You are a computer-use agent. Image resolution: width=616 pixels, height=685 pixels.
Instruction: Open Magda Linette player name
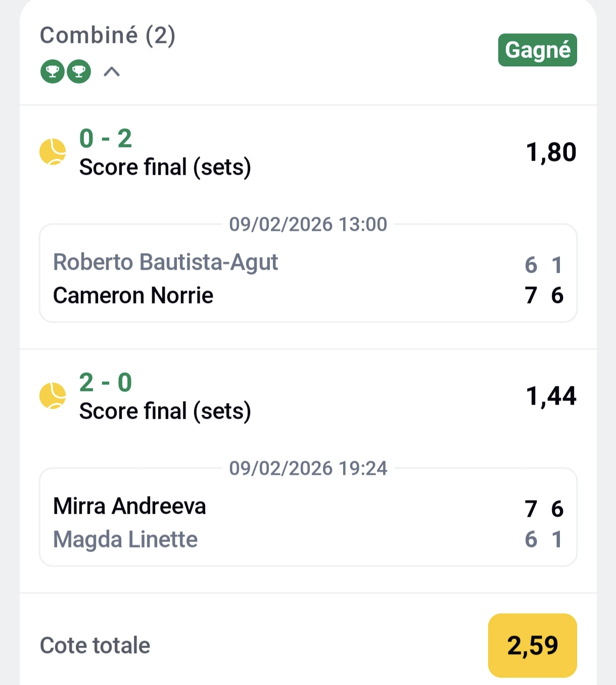125,540
